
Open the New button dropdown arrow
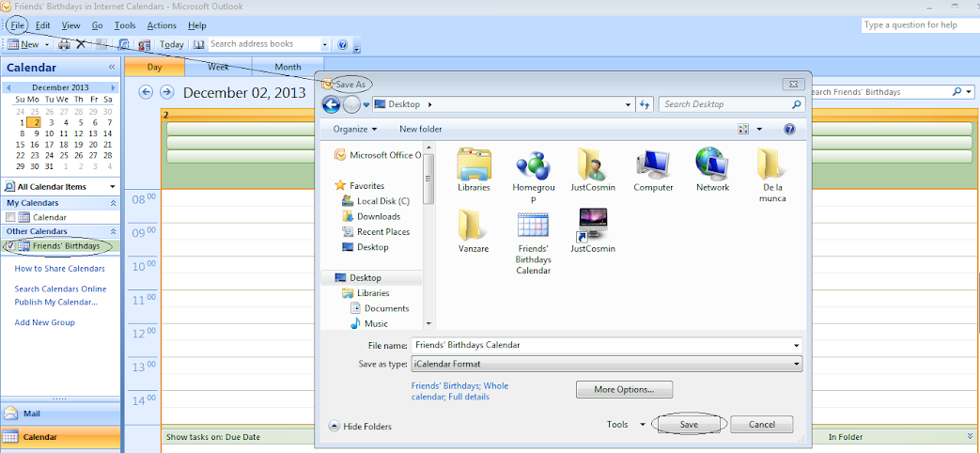pos(46,45)
